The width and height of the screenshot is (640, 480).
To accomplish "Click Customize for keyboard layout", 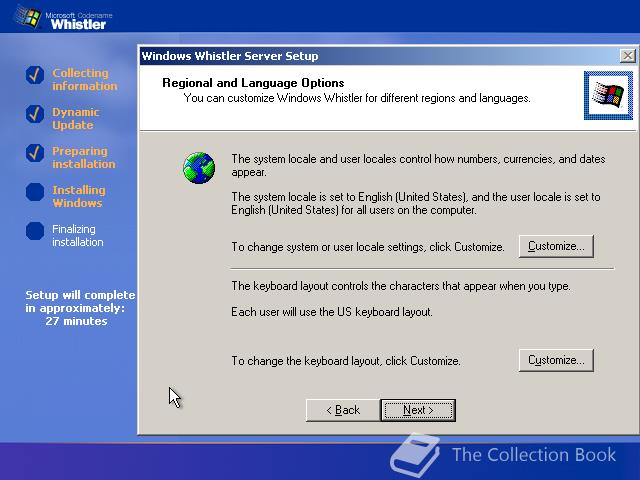I will click(x=556, y=360).
